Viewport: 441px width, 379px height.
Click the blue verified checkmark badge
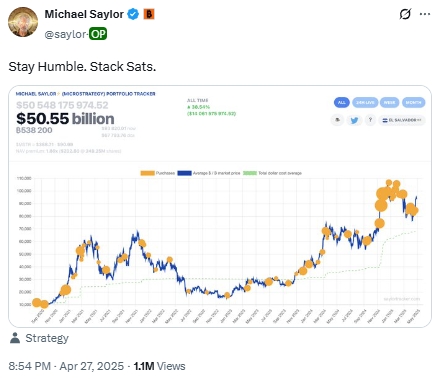pyautogui.click(x=133, y=14)
